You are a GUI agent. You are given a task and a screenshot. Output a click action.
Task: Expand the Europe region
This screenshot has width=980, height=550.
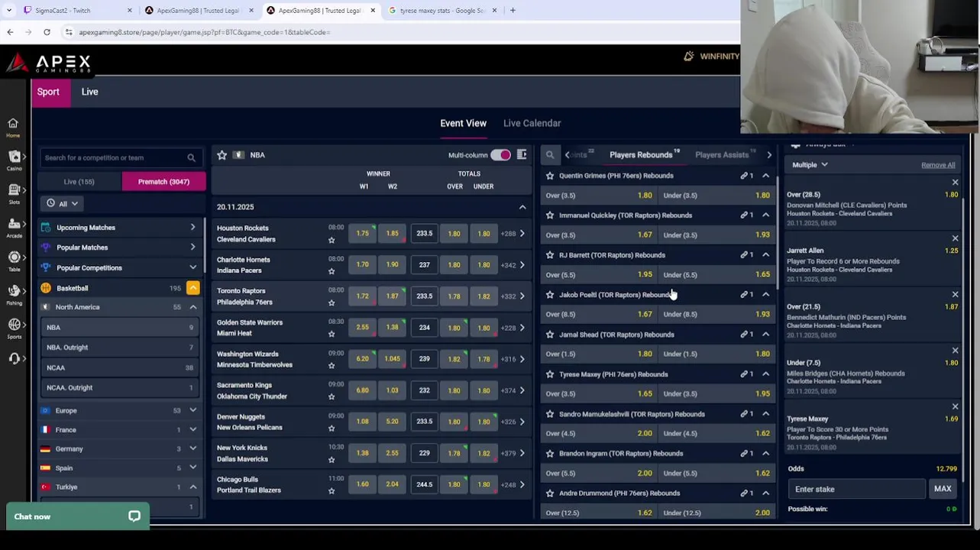pyautogui.click(x=193, y=411)
